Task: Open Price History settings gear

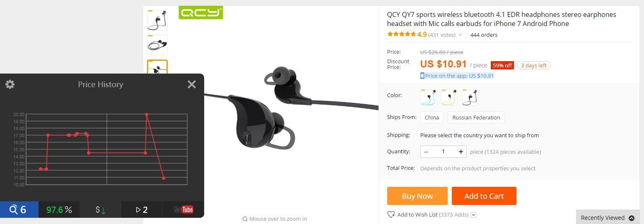Action: (10, 84)
